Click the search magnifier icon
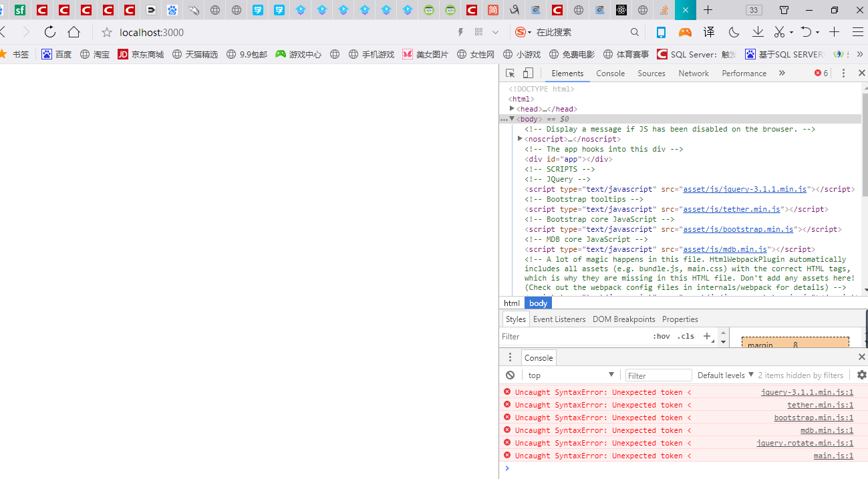Viewport: 868px width, 479px height. (x=635, y=32)
